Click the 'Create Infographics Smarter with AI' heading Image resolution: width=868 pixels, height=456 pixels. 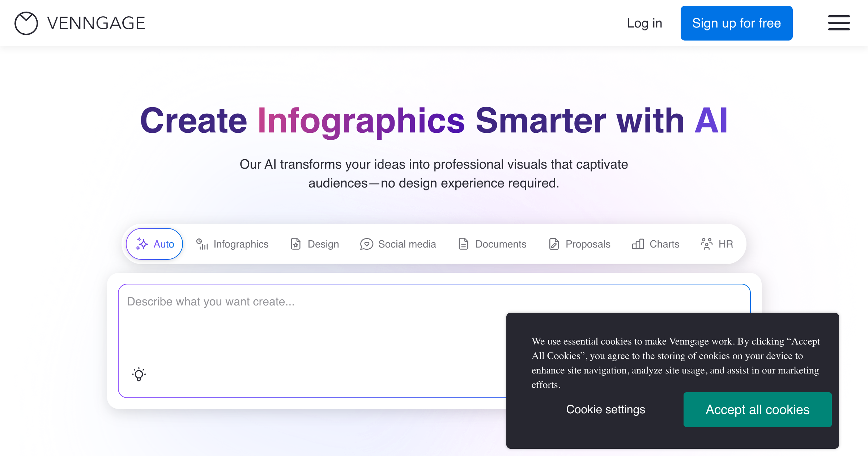[434, 121]
